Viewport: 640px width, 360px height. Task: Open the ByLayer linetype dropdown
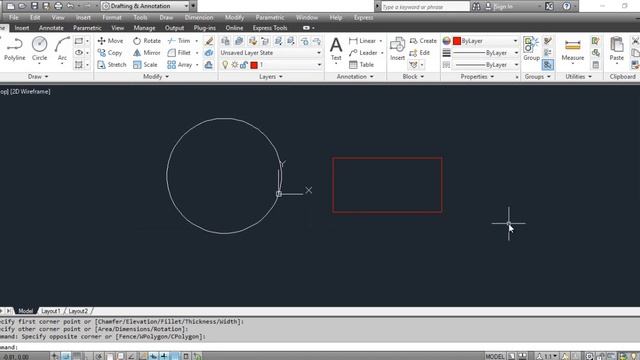tap(486, 64)
